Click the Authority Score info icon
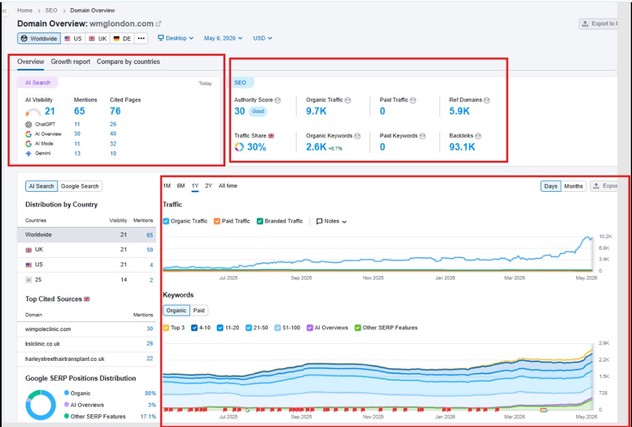Viewport: 632px width, 427px height. (278, 100)
